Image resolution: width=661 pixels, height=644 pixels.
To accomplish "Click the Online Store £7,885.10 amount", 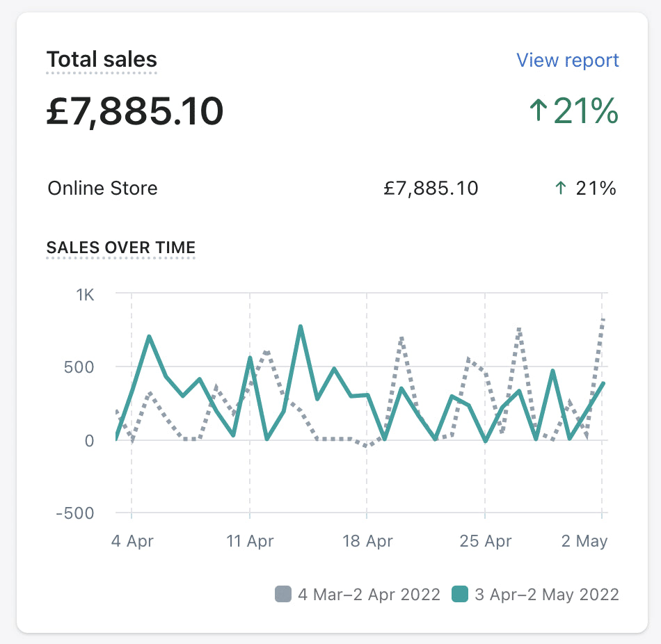I will [431, 188].
